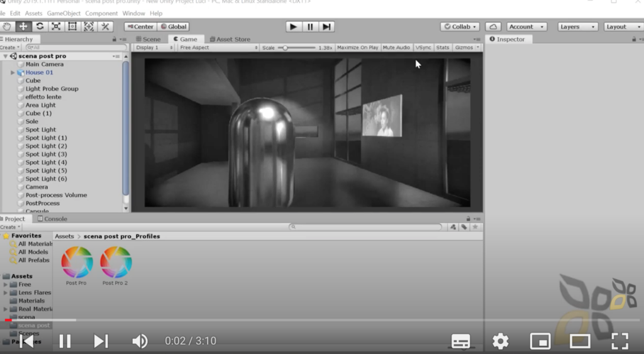The height and width of the screenshot is (354, 644).
Task: Click the Unity Pause button
Action: pyautogui.click(x=310, y=26)
